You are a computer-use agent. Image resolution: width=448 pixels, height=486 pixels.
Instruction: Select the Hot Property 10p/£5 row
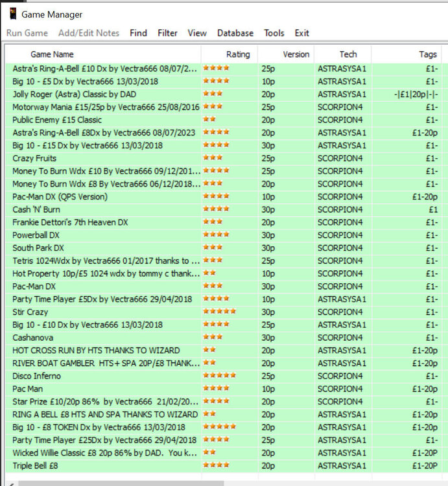(x=226, y=273)
